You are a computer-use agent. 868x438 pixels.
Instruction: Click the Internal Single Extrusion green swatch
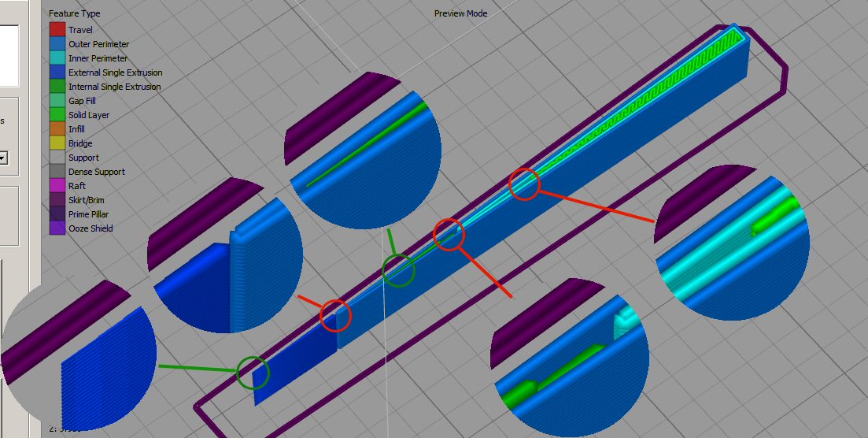57,87
